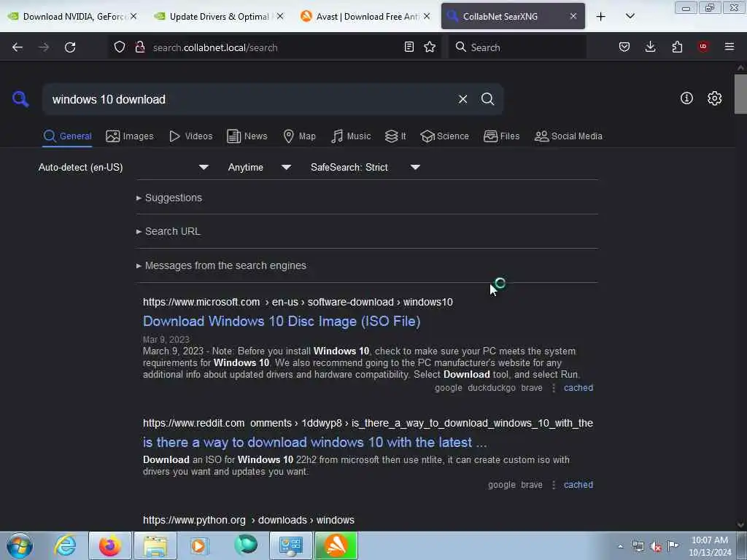The width and height of the screenshot is (747, 560).
Task: Open tracking protection shield icon
Action: point(120,47)
